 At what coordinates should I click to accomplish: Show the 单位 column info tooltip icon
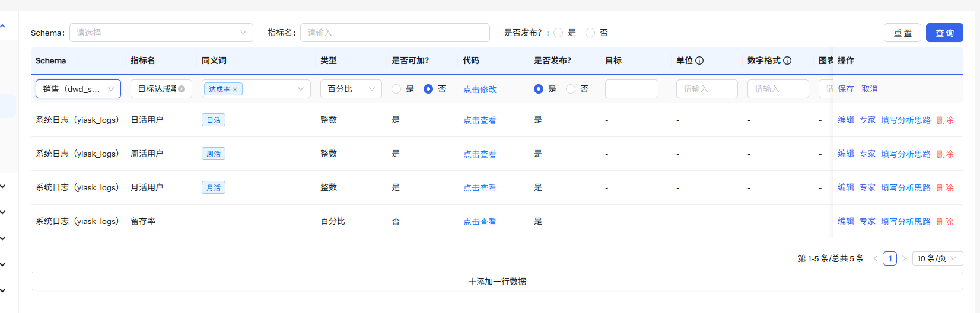coord(699,60)
